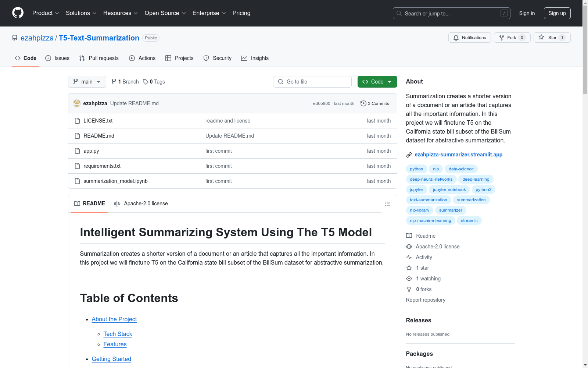This screenshot has width=588, height=368.
Task: Open the Issues tab
Action: pyautogui.click(x=57, y=58)
